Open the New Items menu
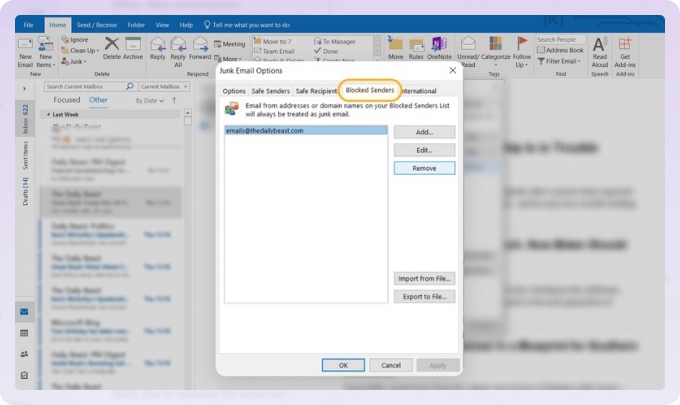This screenshot has height=405, width=680. pyautogui.click(x=45, y=52)
